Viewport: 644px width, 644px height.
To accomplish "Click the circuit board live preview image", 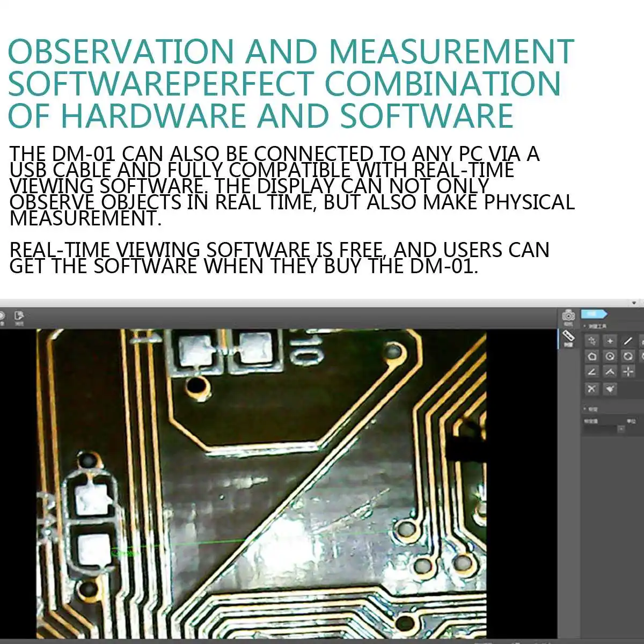I will 261,483.
